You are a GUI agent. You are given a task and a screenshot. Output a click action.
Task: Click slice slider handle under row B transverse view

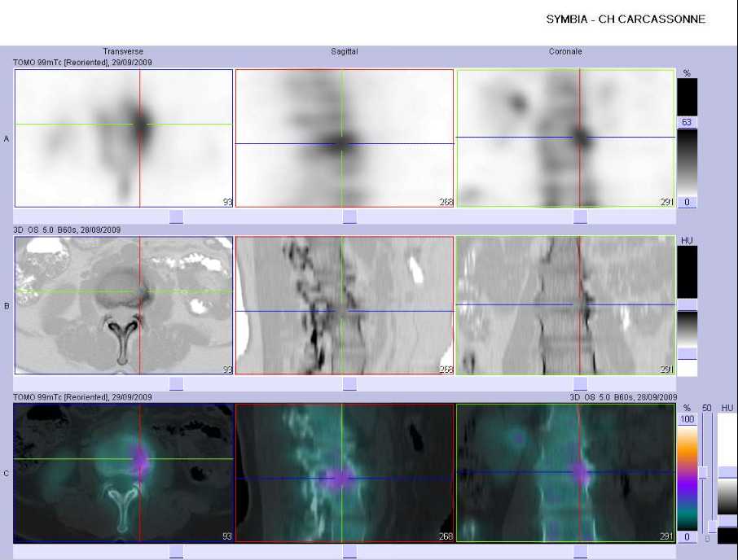coord(176,384)
